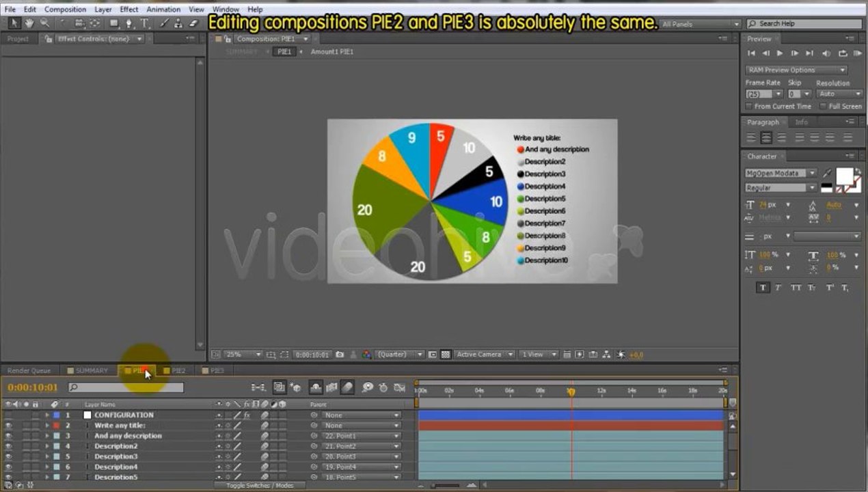868x492 pixels.
Task: Click CONFIGURATION layer blue label color
Action: coord(57,415)
